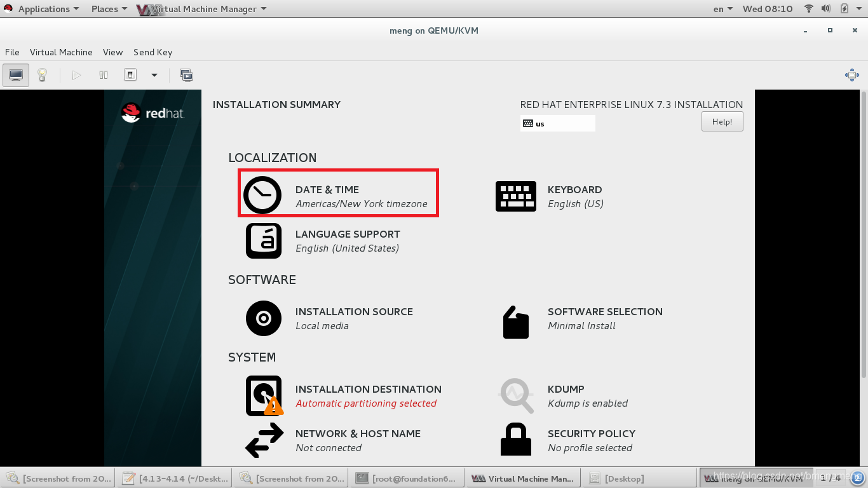
Task: Click the INSTALLATION SOURCE label
Action: (354, 311)
